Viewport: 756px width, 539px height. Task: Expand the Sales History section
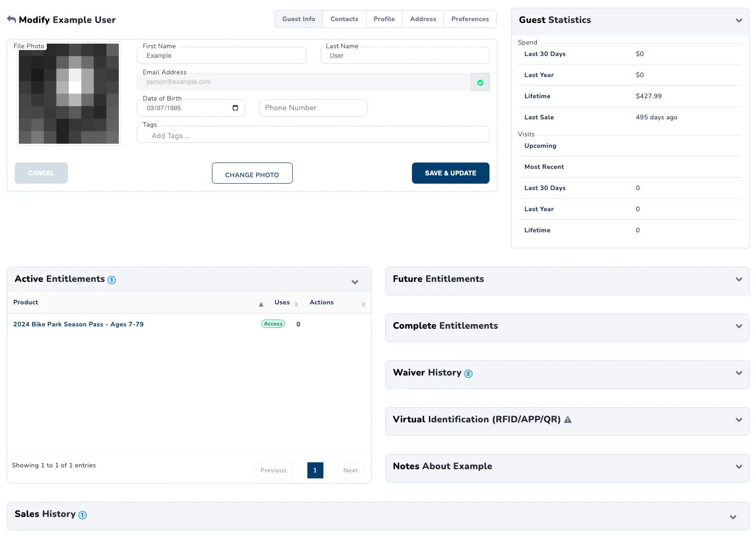click(x=733, y=517)
